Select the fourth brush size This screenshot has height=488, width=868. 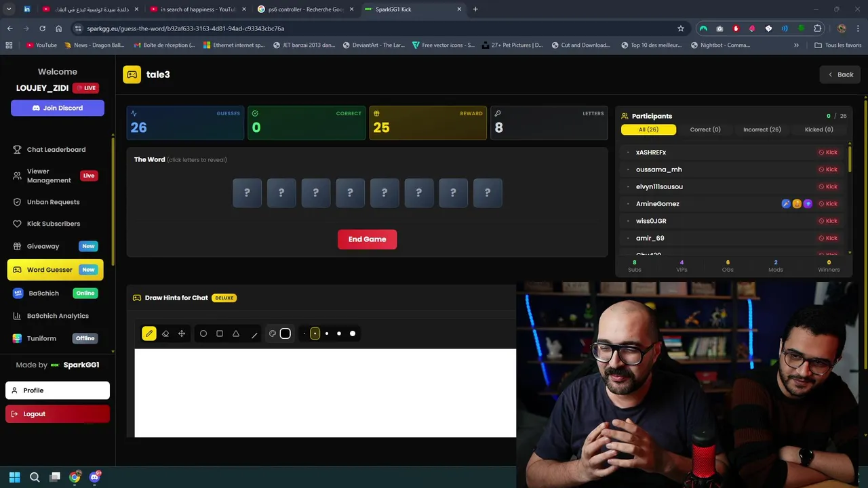click(x=339, y=333)
